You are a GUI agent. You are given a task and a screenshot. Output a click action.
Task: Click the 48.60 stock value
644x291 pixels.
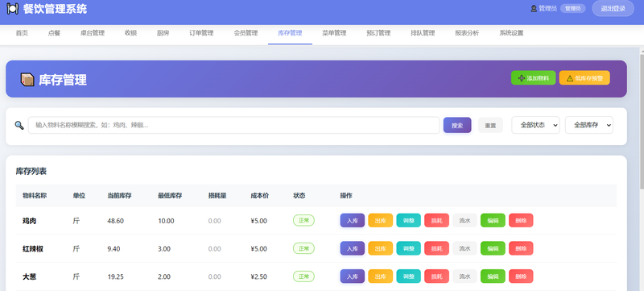(115, 221)
